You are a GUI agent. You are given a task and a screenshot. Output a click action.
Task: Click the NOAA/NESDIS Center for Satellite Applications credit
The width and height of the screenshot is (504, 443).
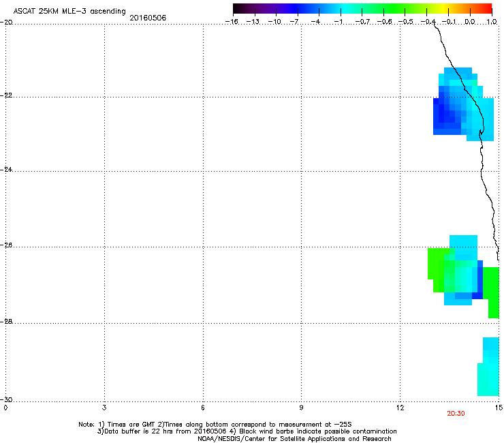(294, 439)
